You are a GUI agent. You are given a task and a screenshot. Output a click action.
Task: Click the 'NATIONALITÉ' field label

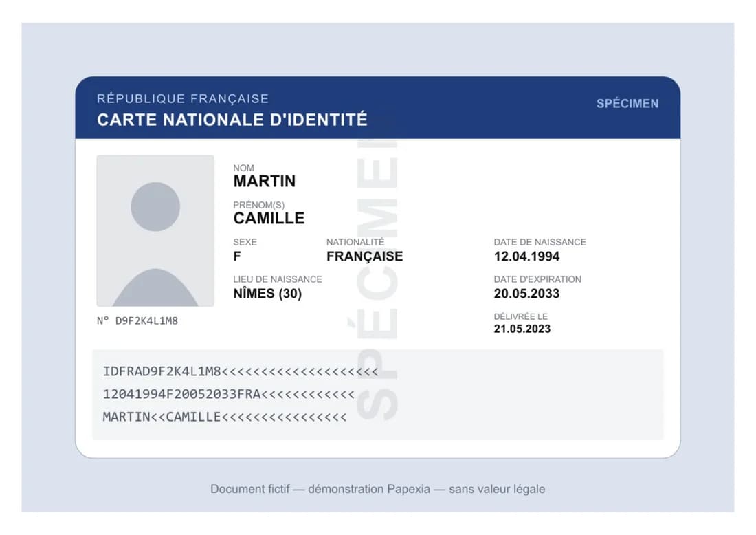pos(355,242)
